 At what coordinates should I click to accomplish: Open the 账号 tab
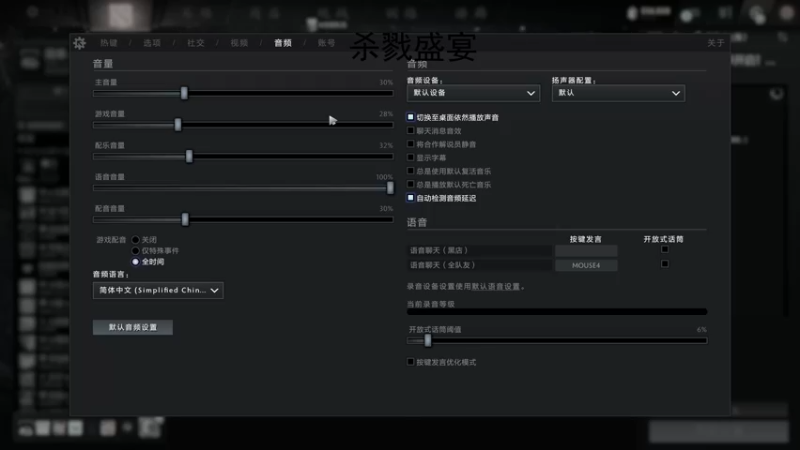coord(327,43)
